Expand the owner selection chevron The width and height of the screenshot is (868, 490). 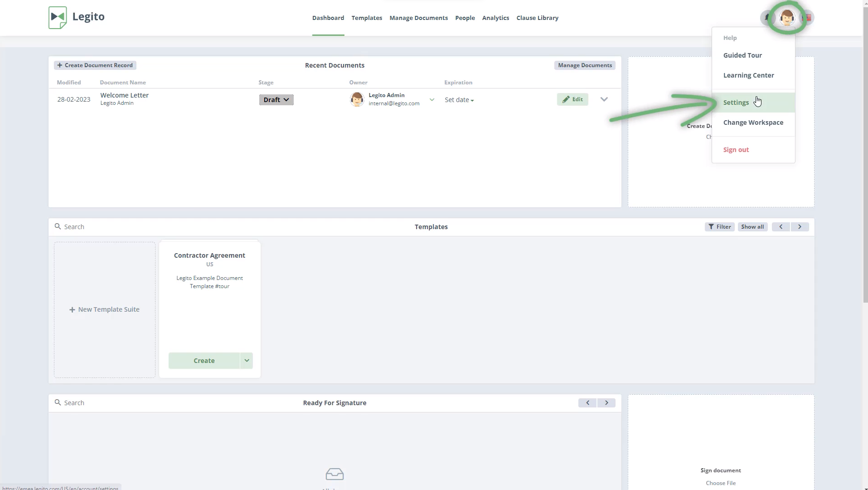[x=432, y=100]
